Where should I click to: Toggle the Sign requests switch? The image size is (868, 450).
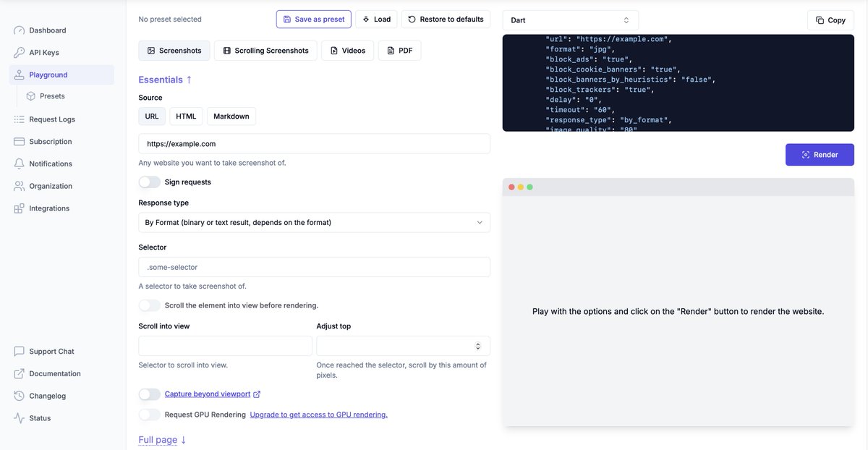point(150,182)
